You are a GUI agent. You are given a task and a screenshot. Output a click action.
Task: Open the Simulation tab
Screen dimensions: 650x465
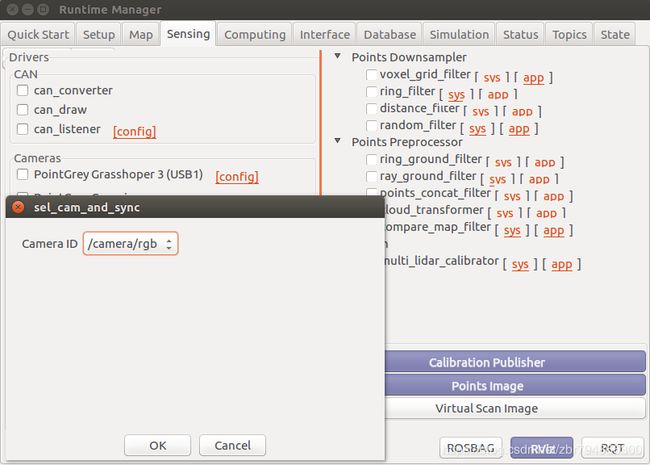pos(459,34)
